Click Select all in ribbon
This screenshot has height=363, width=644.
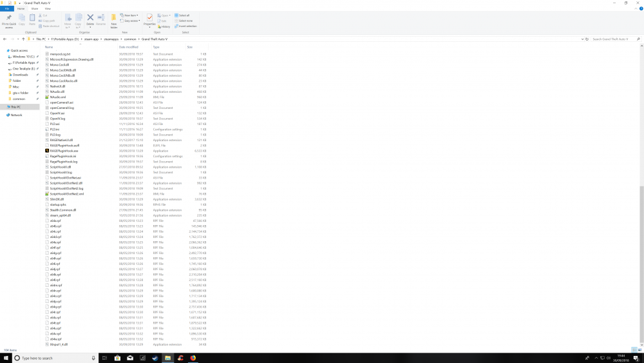184,15
